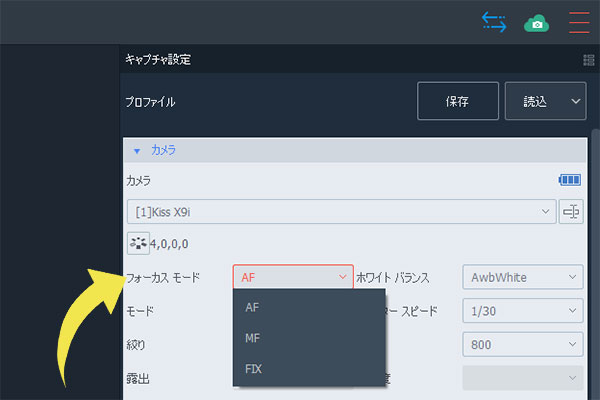Image resolution: width=600 pixels, height=400 pixels.
Task: Open the AwbWhite white balance dropdown
Action: pos(521,277)
